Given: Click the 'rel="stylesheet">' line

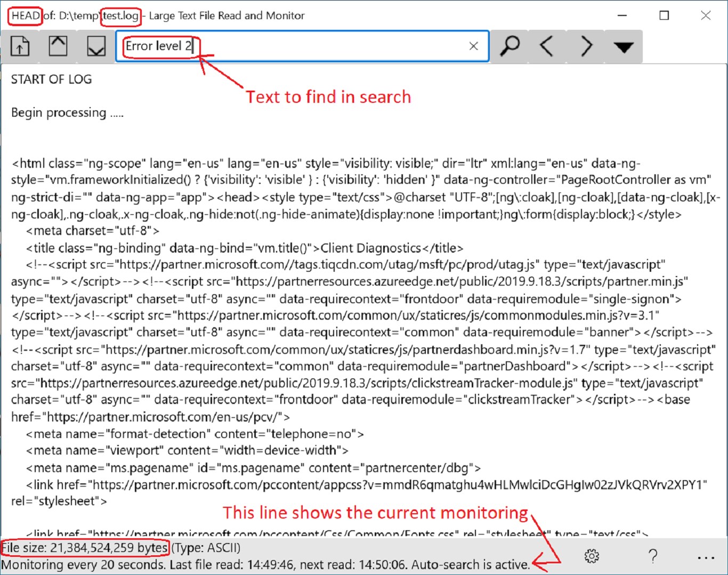Looking at the screenshot, I should click(59, 501).
